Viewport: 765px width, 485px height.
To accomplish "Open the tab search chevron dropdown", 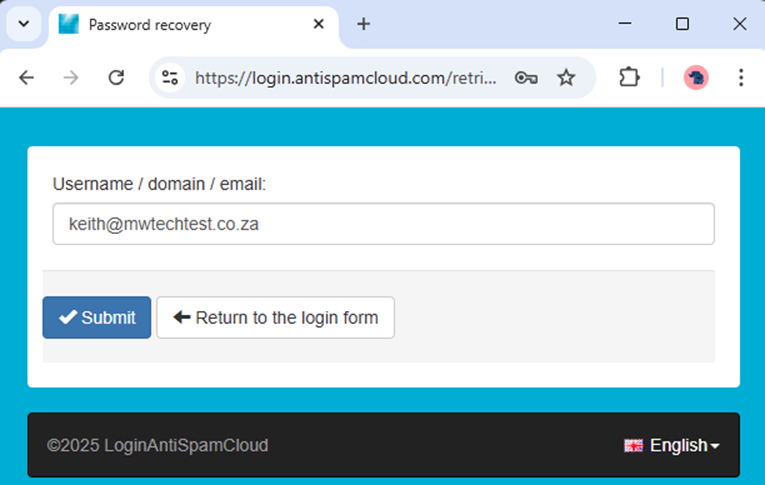I will tap(23, 24).
